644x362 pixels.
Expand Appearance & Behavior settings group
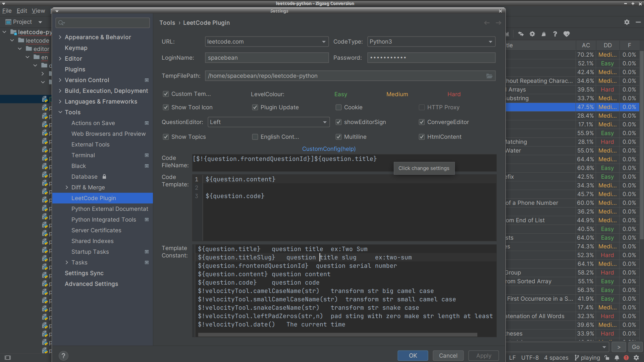pos(60,37)
